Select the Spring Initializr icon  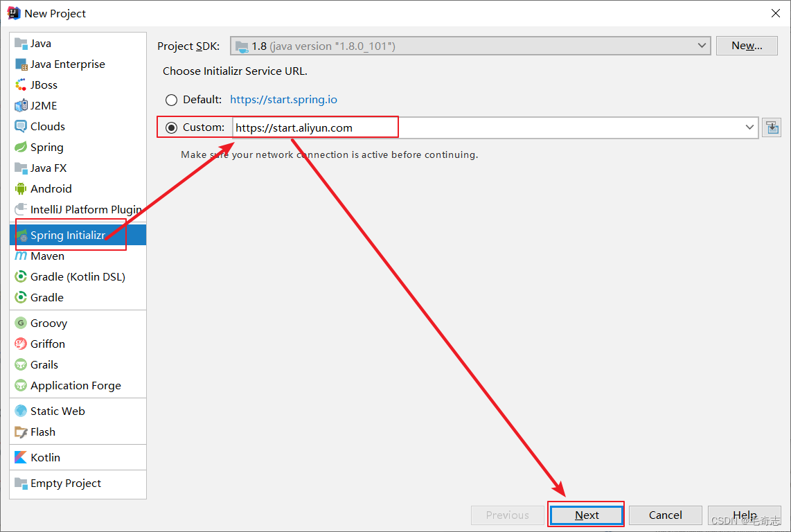21,236
